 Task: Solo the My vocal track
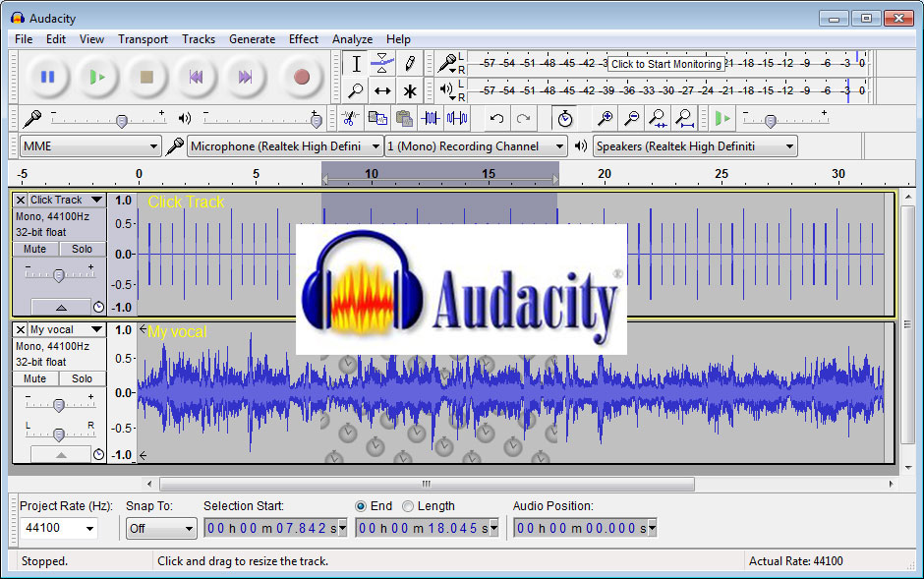(82, 378)
